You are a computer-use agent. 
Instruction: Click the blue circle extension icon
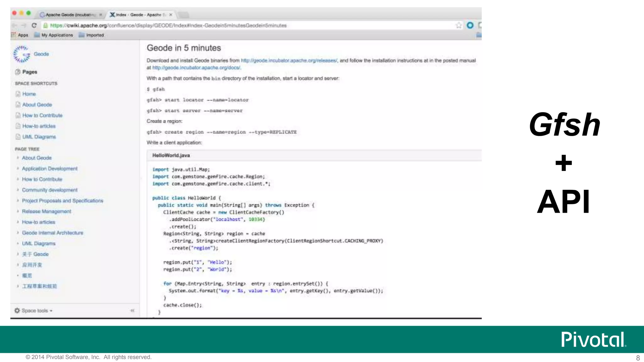(470, 25)
